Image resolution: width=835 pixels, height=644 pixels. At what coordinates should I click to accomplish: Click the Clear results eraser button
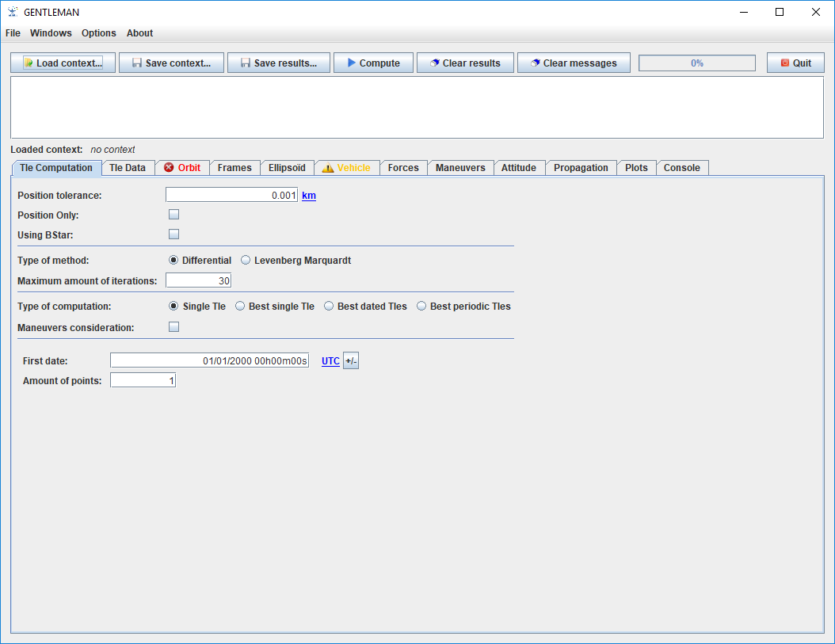pos(465,63)
